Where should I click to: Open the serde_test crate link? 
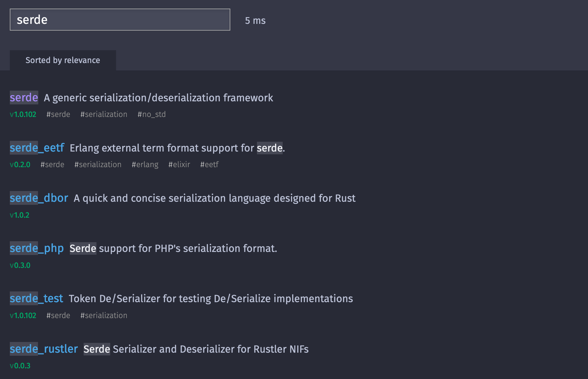point(36,298)
